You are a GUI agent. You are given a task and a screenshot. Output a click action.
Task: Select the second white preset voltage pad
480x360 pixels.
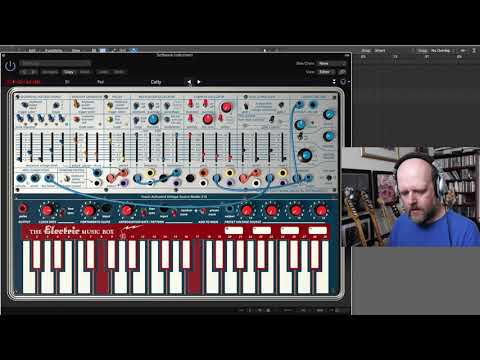coord(262,230)
